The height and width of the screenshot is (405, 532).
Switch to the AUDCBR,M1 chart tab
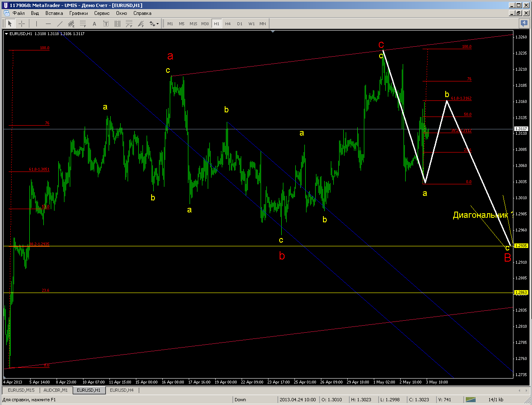point(56,390)
